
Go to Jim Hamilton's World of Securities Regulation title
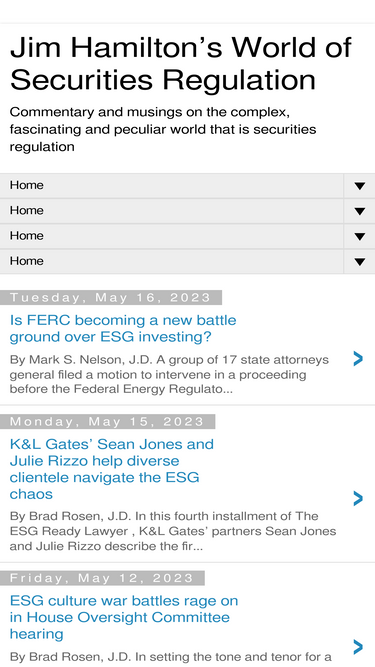coord(181,63)
